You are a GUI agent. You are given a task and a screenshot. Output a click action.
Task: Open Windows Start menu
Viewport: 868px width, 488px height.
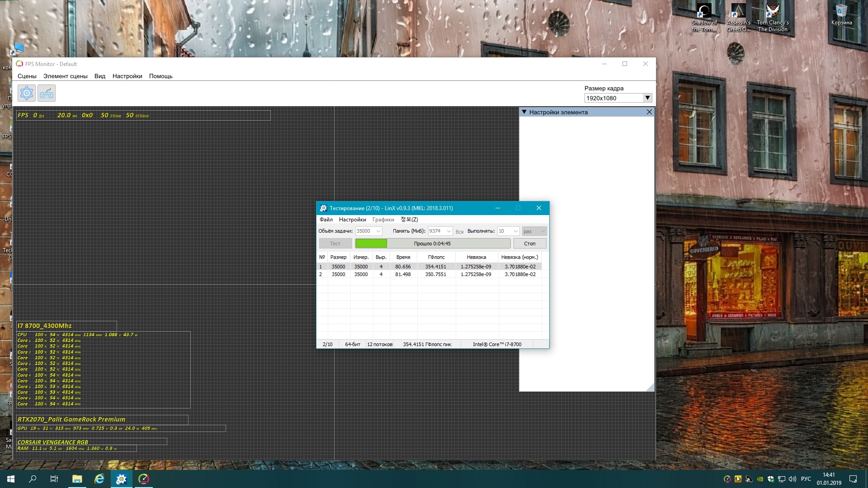pyautogui.click(x=11, y=479)
